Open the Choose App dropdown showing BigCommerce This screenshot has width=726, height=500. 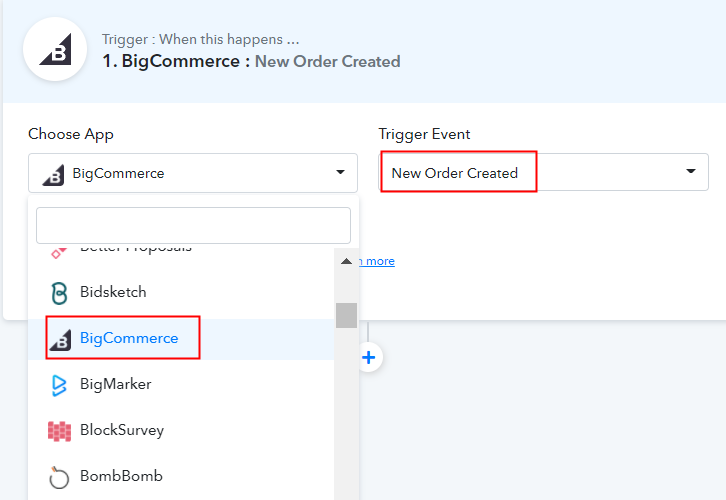point(193,173)
